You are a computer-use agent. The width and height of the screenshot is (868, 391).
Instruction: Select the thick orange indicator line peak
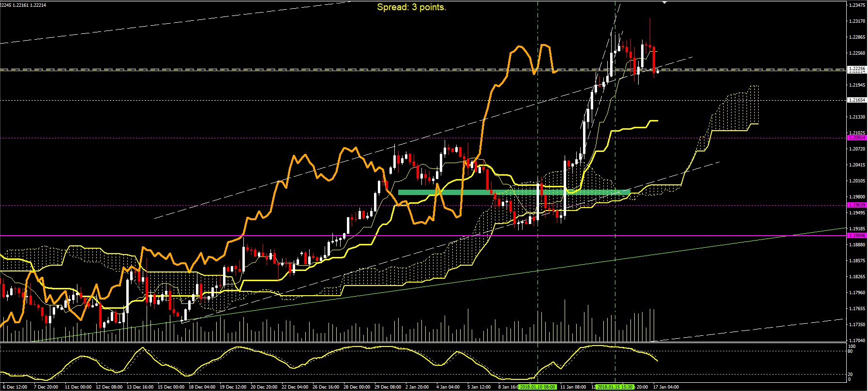(519, 47)
